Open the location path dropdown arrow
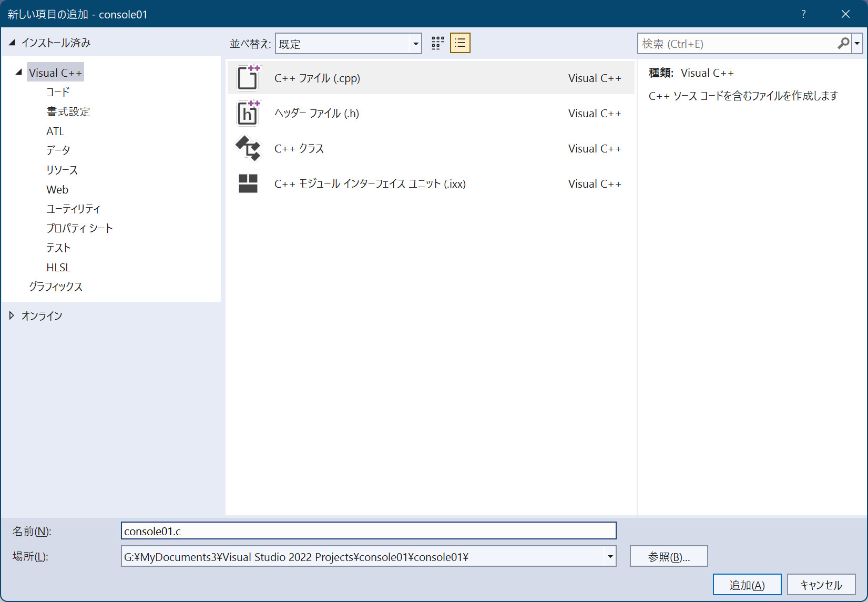The width and height of the screenshot is (868, 602). click(x=610, y=556)
